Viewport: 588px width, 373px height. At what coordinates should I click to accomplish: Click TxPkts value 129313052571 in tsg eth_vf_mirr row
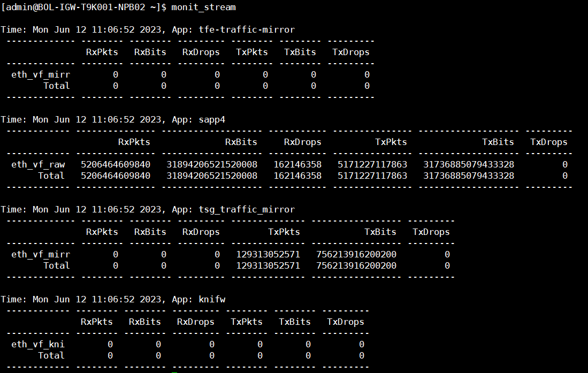(268, 254)
